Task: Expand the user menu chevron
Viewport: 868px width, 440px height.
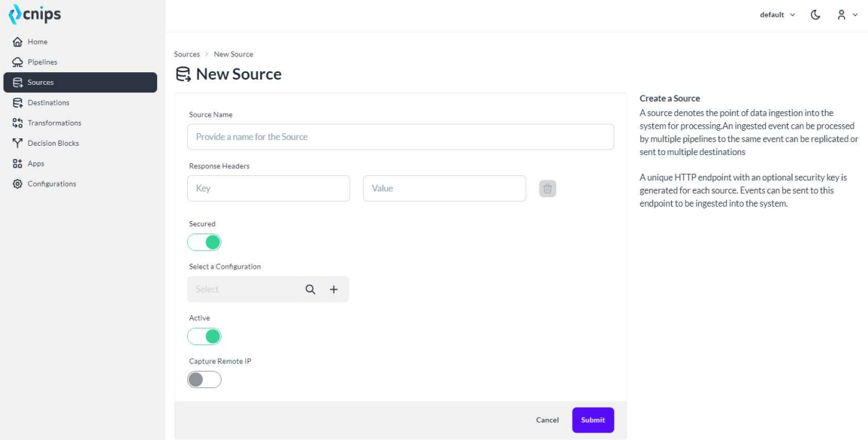Action: coord(855,15)
